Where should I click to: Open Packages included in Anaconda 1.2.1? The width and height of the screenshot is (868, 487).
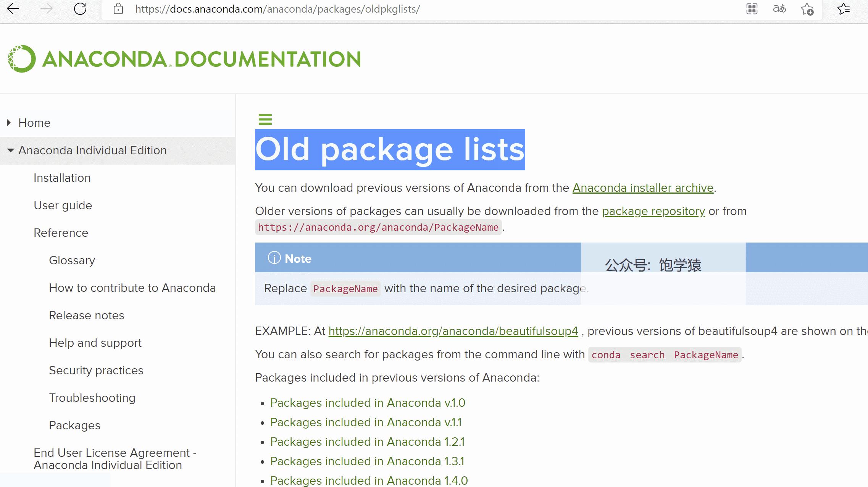click(x=367, y=442)
